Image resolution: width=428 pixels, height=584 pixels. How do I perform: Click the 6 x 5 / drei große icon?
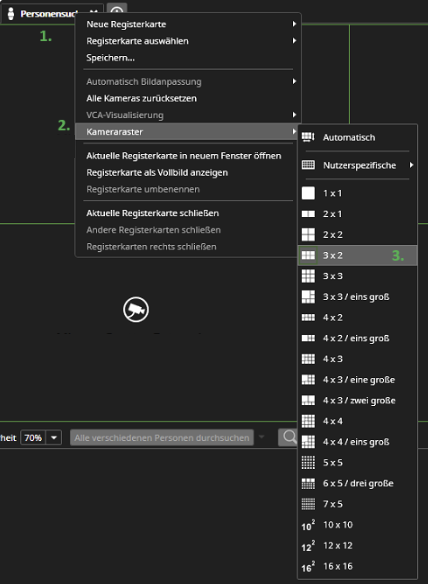pos(308,483)
